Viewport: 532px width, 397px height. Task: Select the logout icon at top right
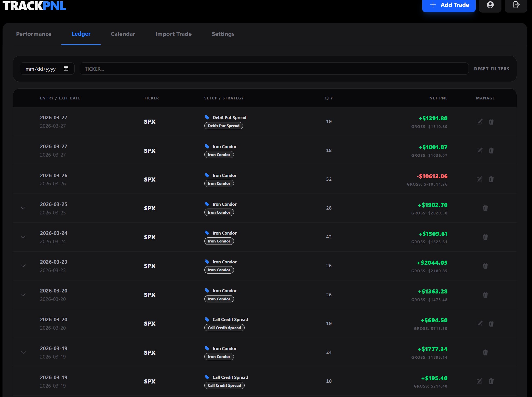[x=516, y=5]
